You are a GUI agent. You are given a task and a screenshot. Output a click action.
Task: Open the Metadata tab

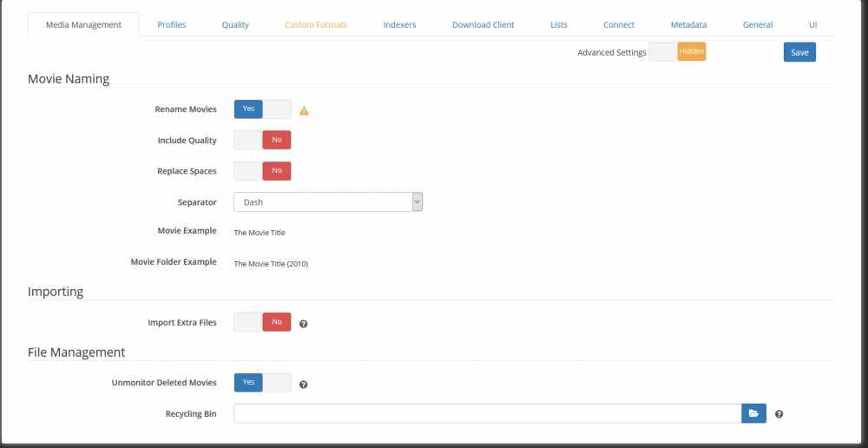click(x=688, y=24)
